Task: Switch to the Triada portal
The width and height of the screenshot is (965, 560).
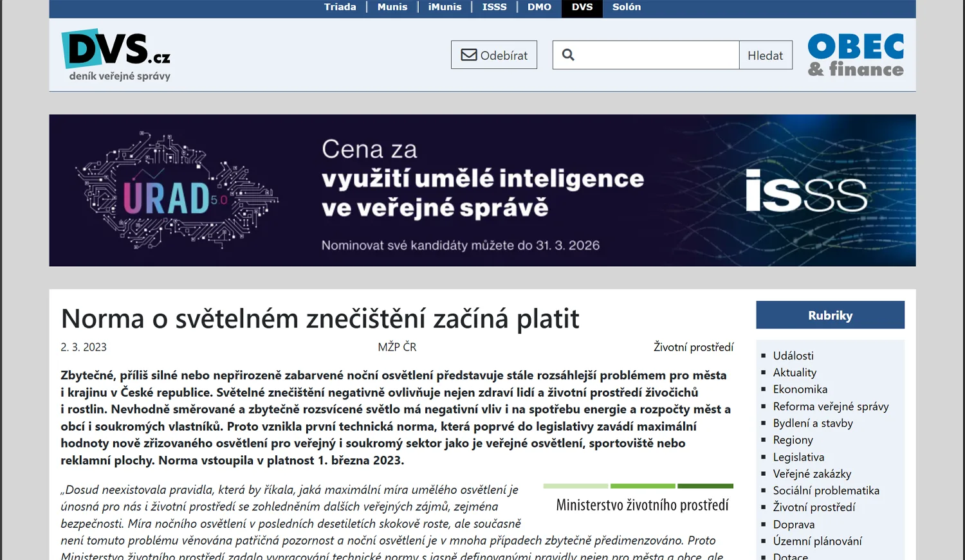Action: coord(340,7)
